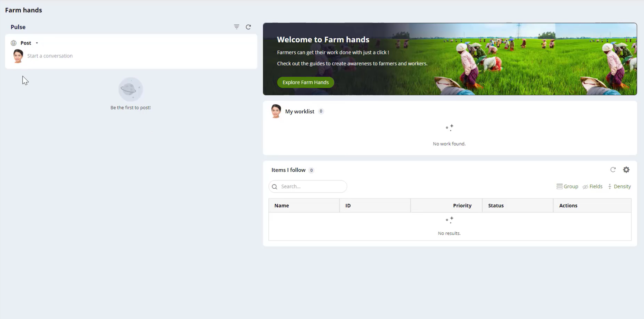Click the My worklist count badge
Image resolution: width=644 pixels, height=319 pixels.
click(321, 111)
